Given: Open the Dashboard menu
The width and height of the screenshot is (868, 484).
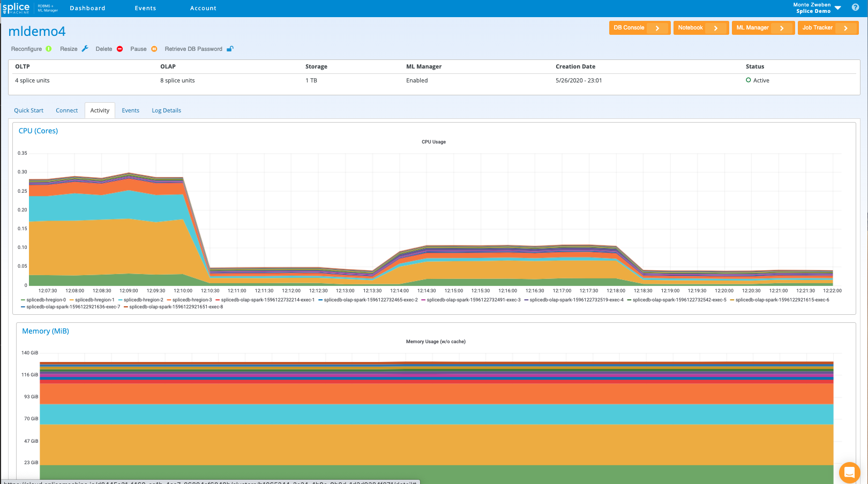Looking at the screenshot, I should 88,8.
